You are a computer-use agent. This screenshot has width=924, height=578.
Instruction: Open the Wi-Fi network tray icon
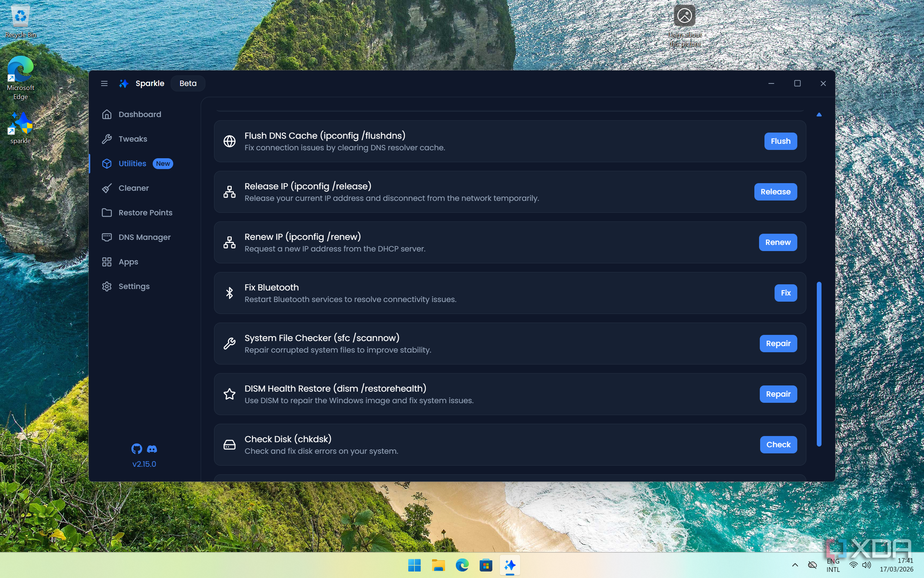point(853,565)
